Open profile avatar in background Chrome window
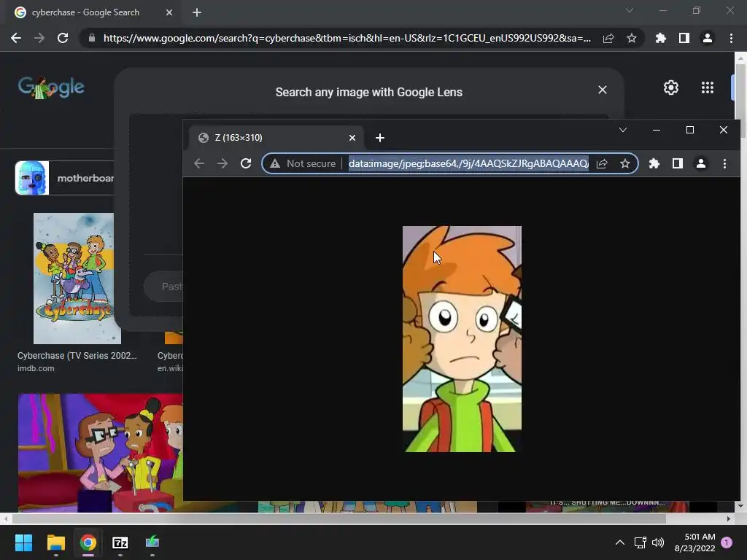 coord(708,38)
